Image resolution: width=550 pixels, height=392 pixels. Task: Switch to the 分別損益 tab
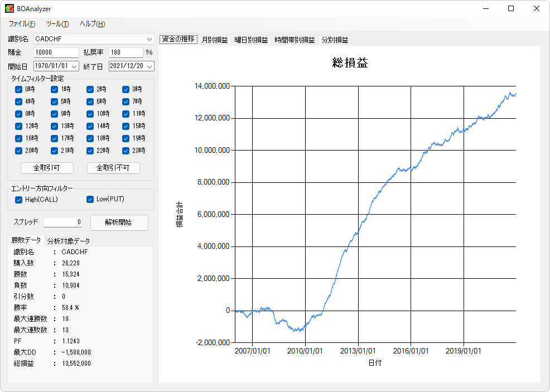[335, 40]
